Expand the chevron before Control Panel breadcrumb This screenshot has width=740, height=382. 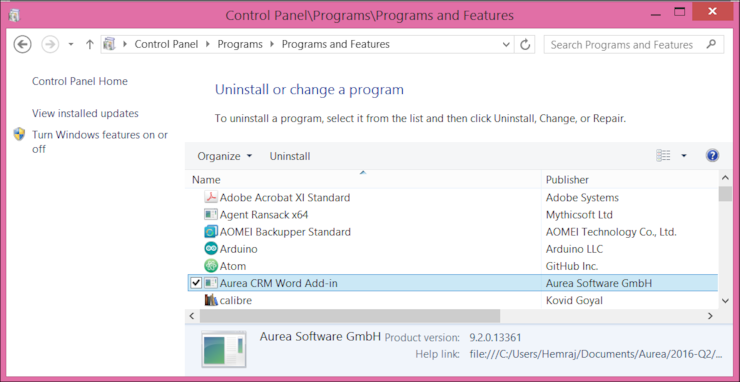(x=125, y=44)
